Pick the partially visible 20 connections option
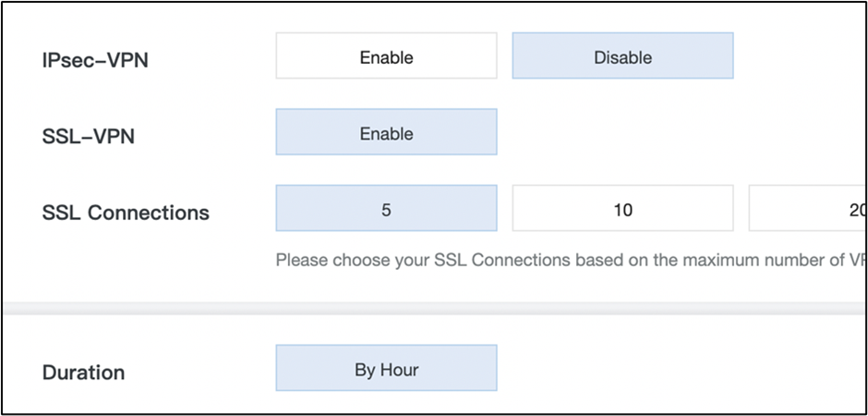This screenshot has height=416, width=868. pos(805,209)
